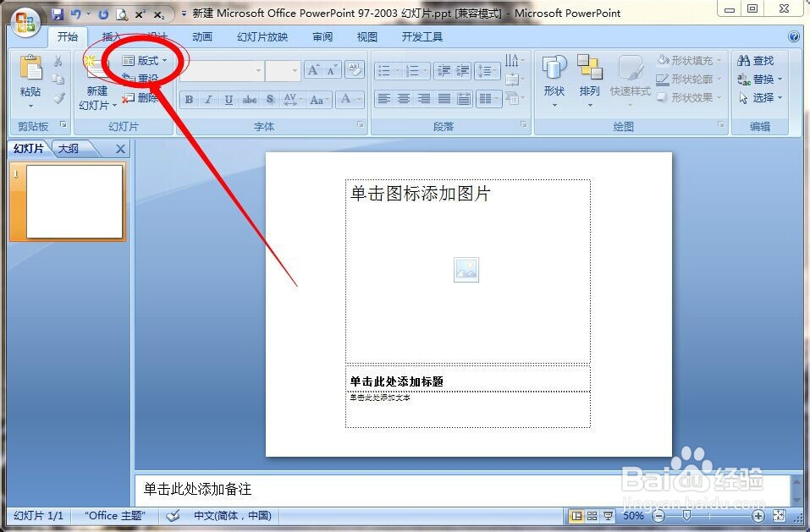
Task: Copy selection icon in clipboard group
Action: tap(58, 79)
